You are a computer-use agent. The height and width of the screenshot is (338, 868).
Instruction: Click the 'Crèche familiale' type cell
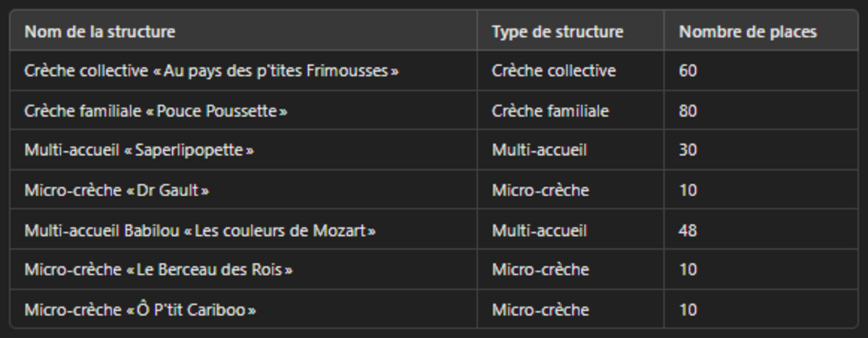coord(550,111)
